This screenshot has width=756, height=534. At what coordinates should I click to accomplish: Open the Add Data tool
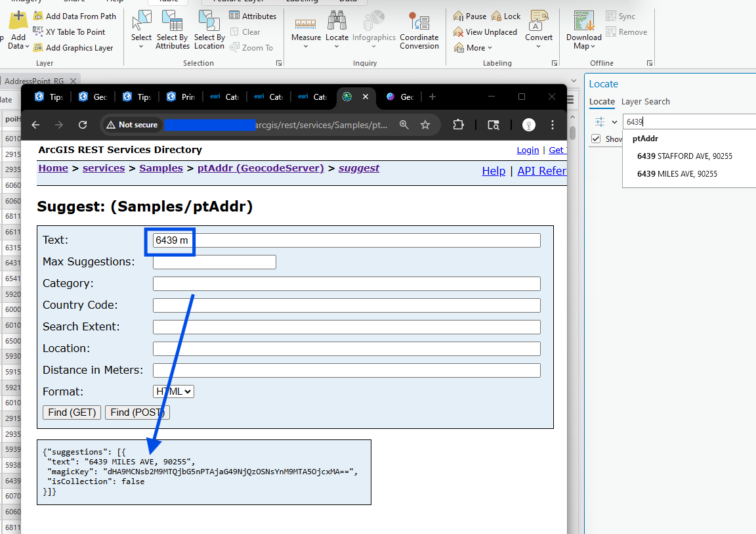[18, 30]
